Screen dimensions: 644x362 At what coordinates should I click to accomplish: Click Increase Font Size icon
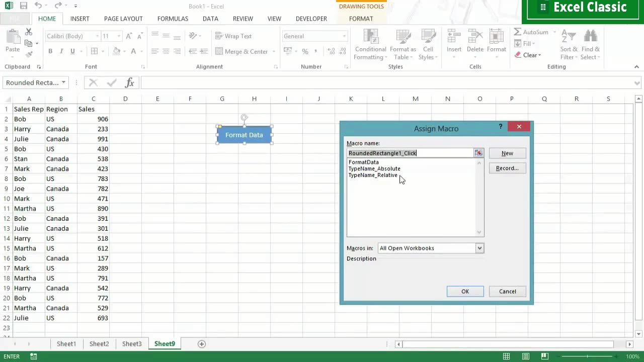(x=129, y=36)
